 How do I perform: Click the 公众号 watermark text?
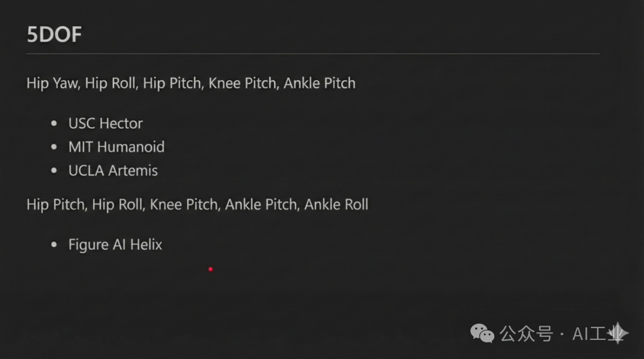point(526,334)
